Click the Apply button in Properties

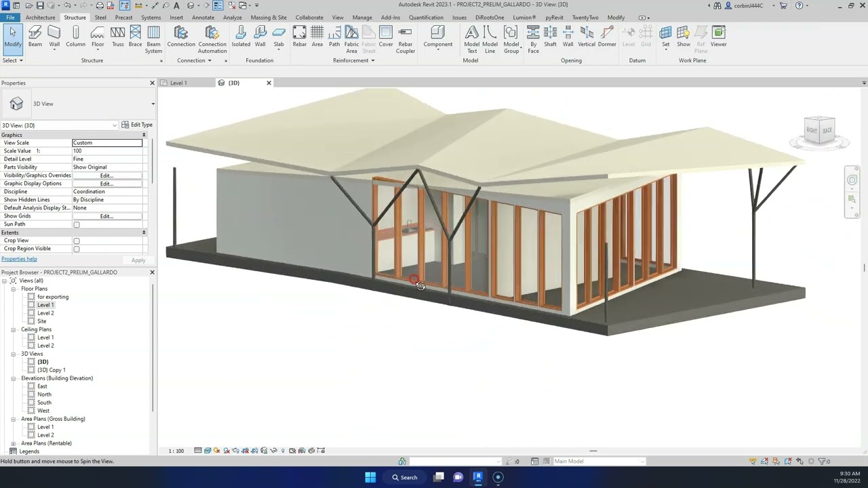click(x=138, y=260)
